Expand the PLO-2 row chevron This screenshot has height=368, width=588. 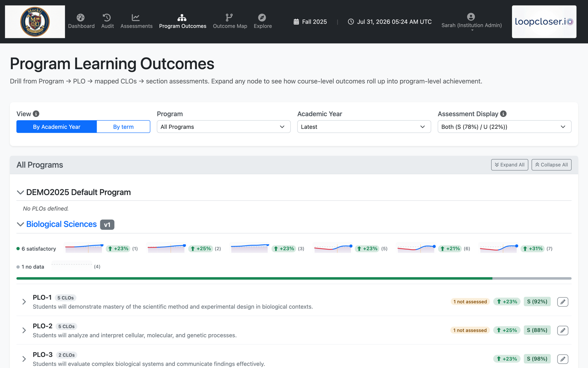(24, 330)
